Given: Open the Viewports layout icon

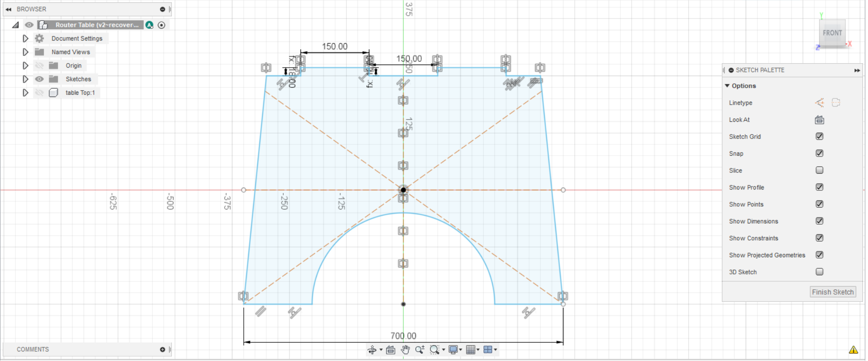Looking at the screenshot, I should (x=488, y=350).
